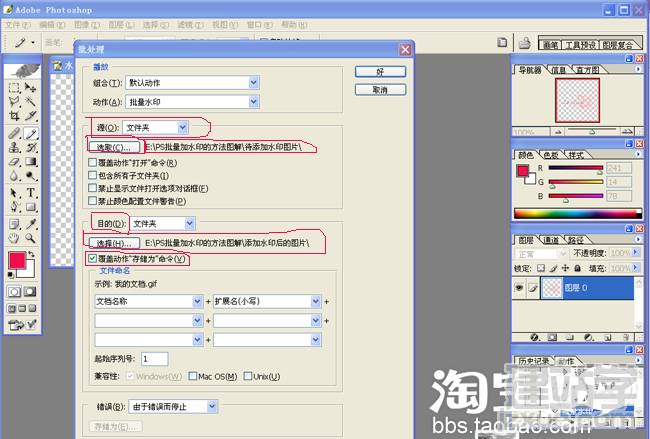Select the Healing Brush tool
The height and width of the screenshot is (439, 650).
(14, 133)
